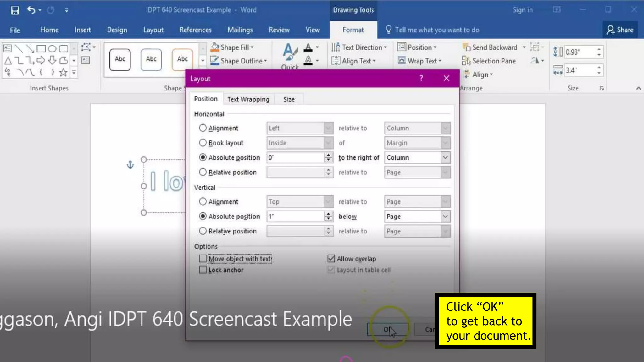Click the Save icon in title bar
The width and height of the screenshot is (644, 362).
[15, 10]
